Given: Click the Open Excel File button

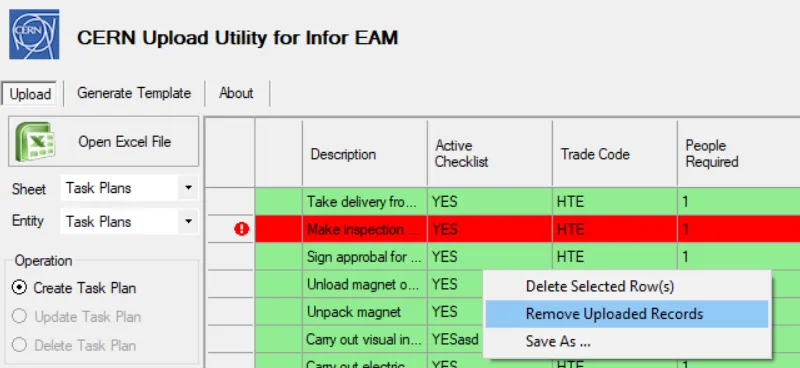Looking at the screenshot, I should 104,141.
